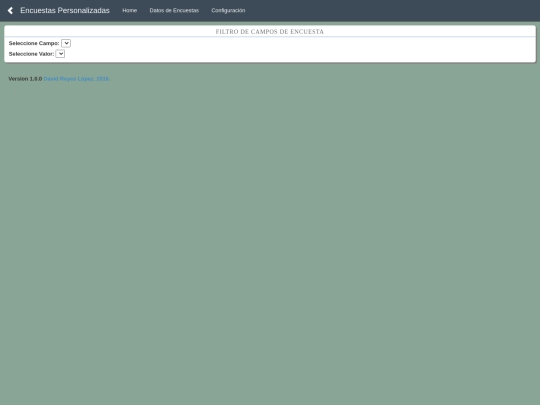Open the Configuración menu
540x405 pixels.
point(228,11)
